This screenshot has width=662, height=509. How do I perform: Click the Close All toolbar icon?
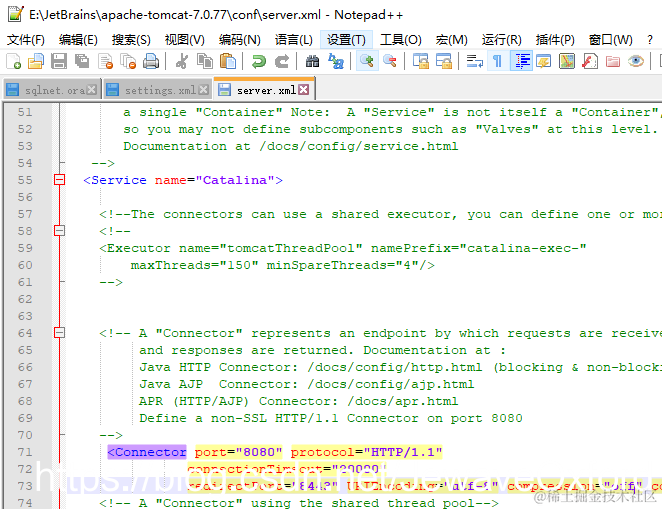click(128, 62)
